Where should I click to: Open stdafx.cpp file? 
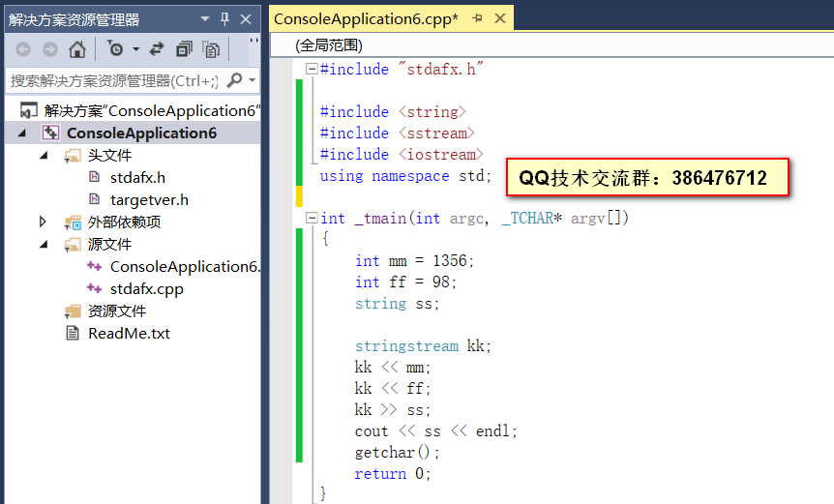click(147, 288)
